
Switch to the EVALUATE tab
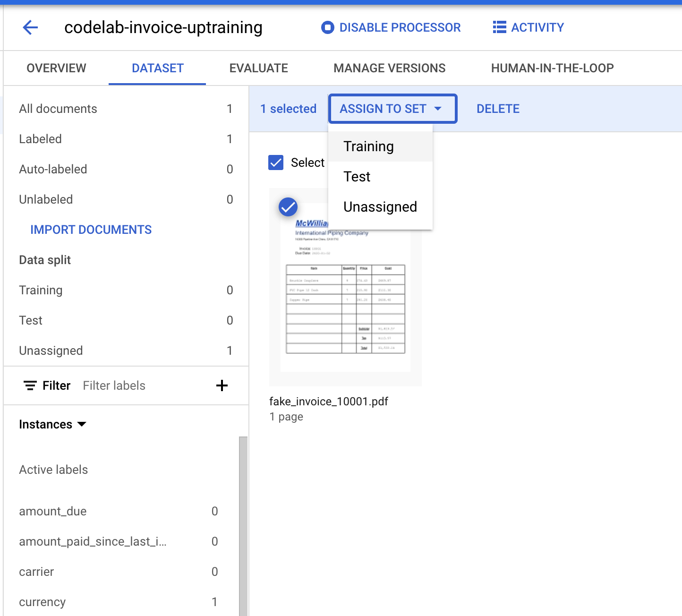258,68
